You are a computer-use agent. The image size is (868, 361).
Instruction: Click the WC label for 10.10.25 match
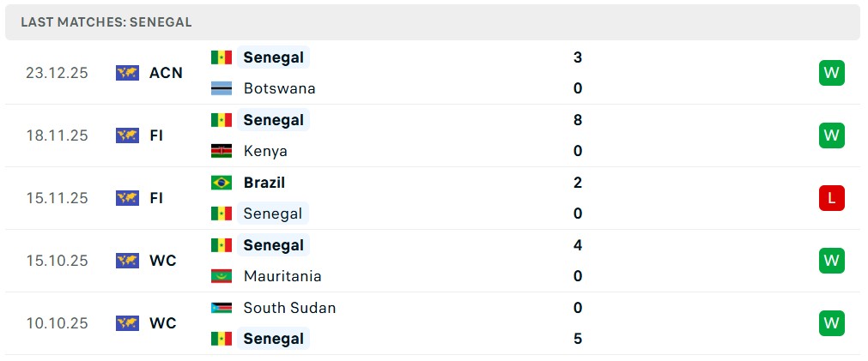point(162,323)
